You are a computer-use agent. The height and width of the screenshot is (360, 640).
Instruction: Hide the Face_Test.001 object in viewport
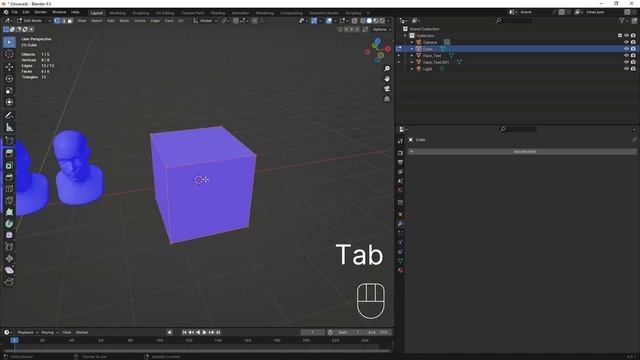(626, 62)
